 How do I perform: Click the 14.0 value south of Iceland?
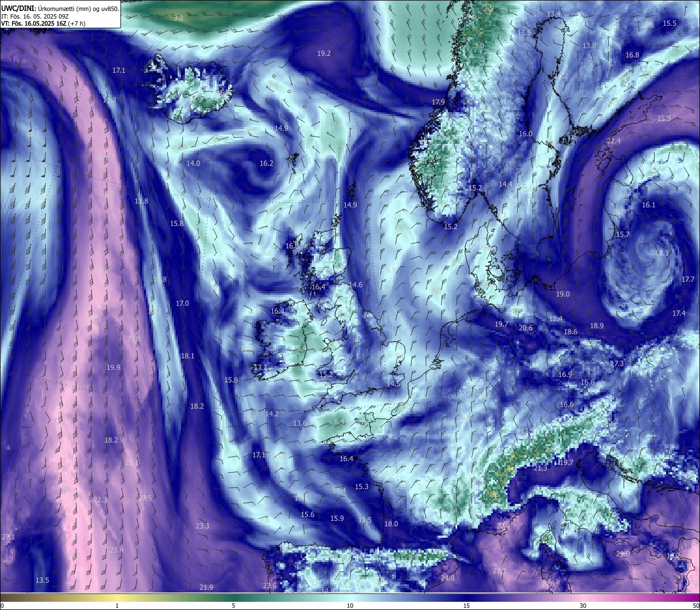[193, 163]
